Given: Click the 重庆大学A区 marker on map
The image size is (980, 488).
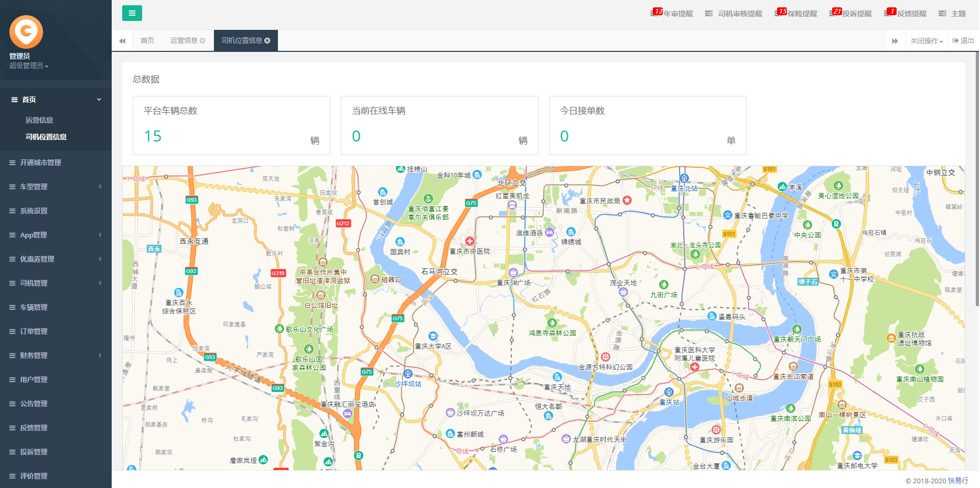Looking at the screenshot, I should click(x=433, y=336).
